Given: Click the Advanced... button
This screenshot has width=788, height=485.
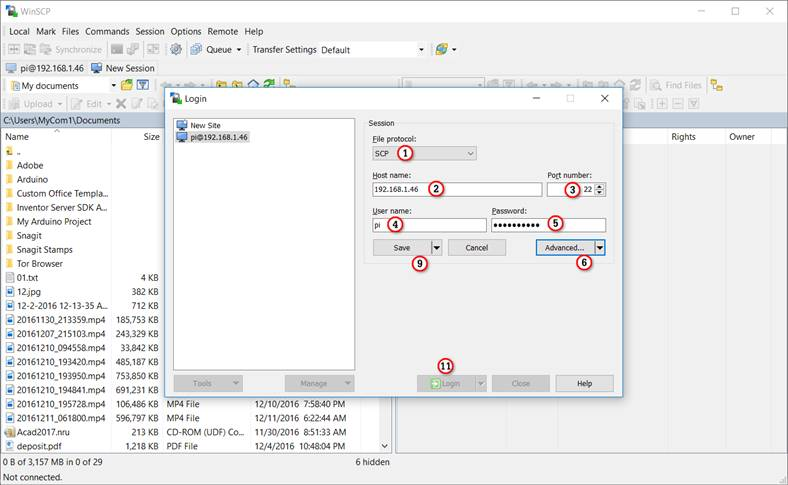Looking at the screenshot, I should click(565, 248).
